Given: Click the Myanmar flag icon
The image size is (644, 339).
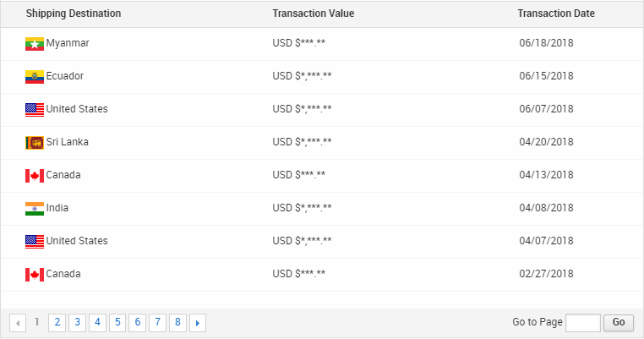Looking at the screenshot, I should [35, 43].
